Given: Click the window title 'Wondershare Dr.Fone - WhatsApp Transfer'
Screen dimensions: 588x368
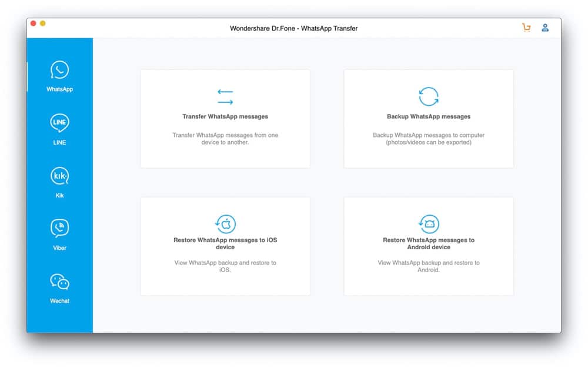Looking at the screenshot, I should pos(293,28).
